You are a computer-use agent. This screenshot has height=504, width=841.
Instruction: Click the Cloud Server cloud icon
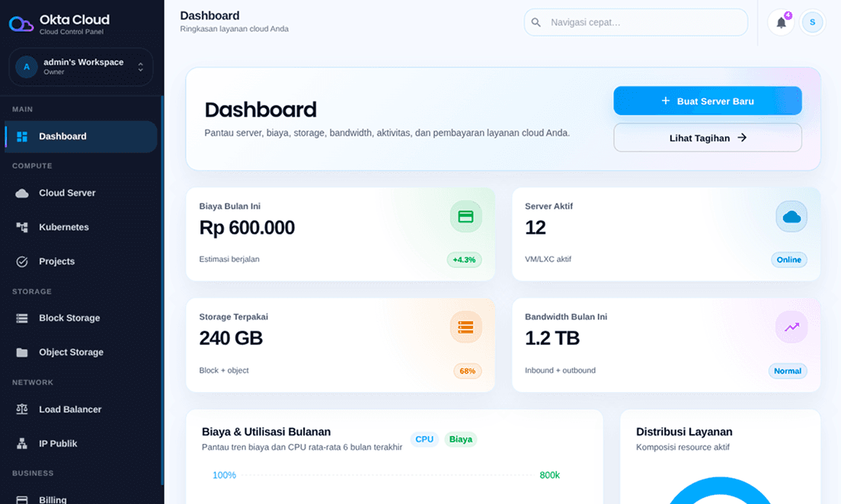click(22, 193)
